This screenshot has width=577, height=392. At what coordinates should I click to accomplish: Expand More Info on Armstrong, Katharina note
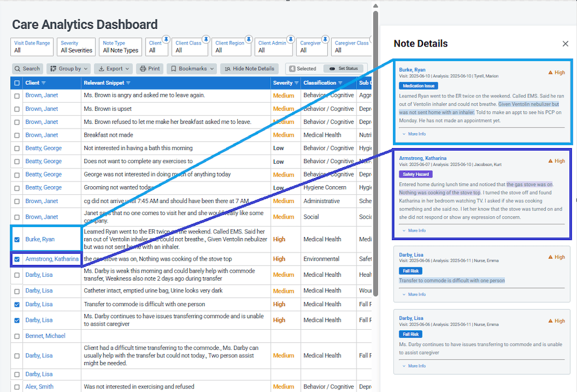click(x=413, y=230)
